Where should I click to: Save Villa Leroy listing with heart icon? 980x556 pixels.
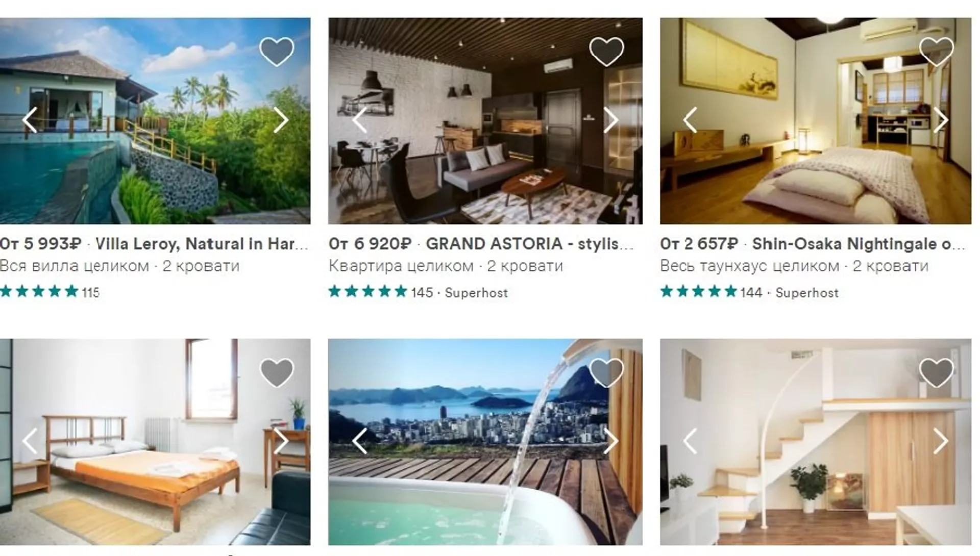tap(277, 52)
